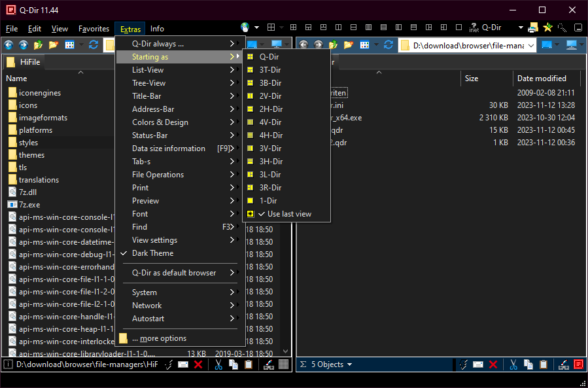Sort by the Date modified column header

pos(542,79)
